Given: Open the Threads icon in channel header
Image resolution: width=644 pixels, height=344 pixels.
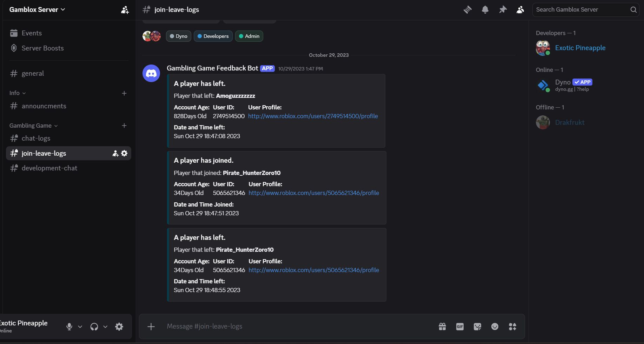Looking at the screenshot, I should tap(467, 10).
